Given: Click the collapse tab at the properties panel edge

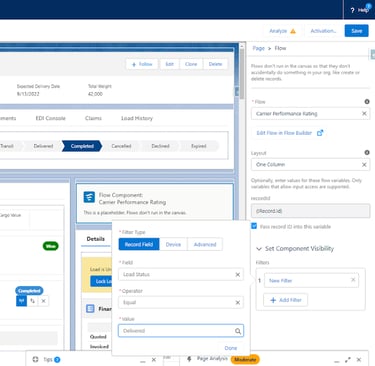Looking at the screenshot, I should 373,54.
